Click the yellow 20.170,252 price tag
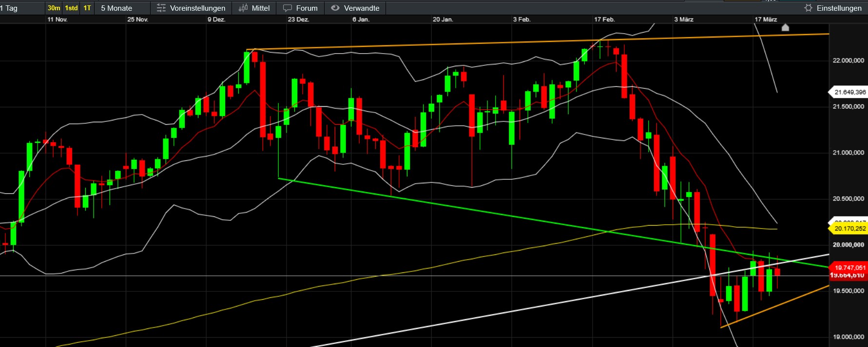Image resolution: width=868 pixels, height=347 pixels. pos(848,228)
